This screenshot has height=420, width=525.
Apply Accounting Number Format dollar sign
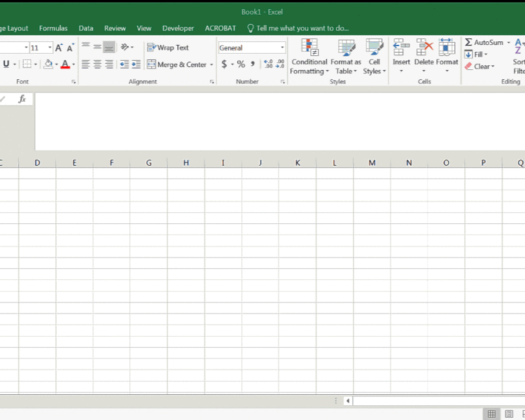225,64
